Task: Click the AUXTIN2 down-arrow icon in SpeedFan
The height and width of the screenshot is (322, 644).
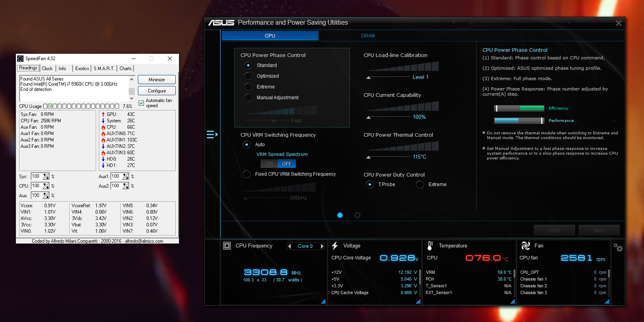Action: point(103,146)
